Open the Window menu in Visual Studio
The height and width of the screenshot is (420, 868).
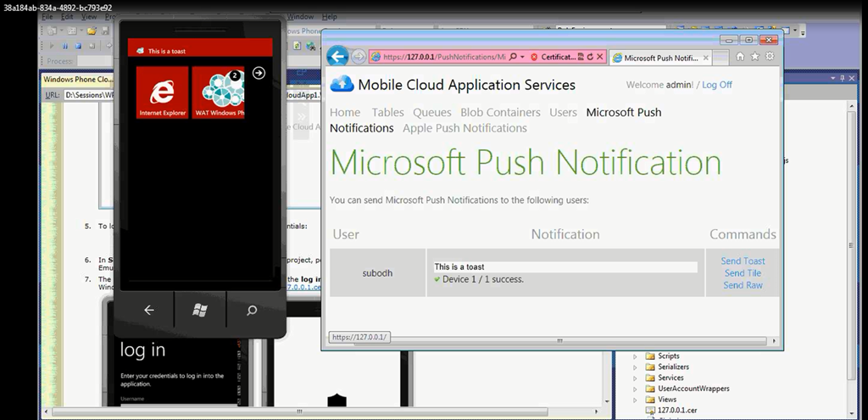coord(300,17)
